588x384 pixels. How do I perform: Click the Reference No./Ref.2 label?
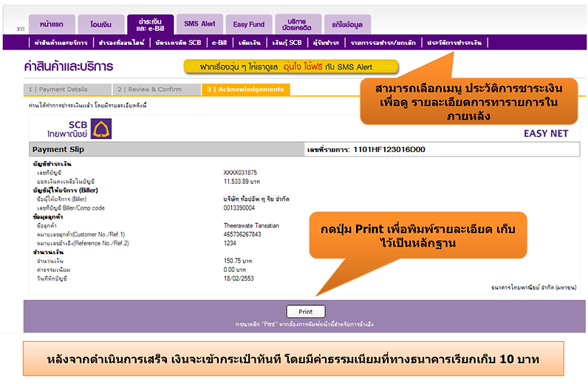coord(83,243)
